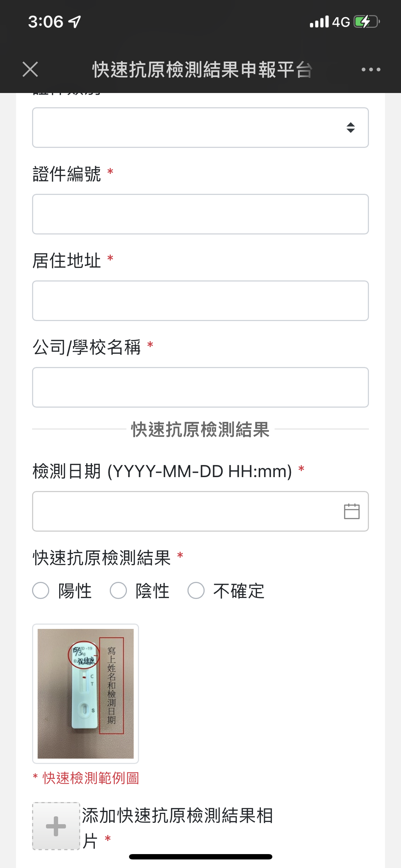Screen dimensions: 401x868
Task: Open the calendar date picker icon
Action: [351, 511]
